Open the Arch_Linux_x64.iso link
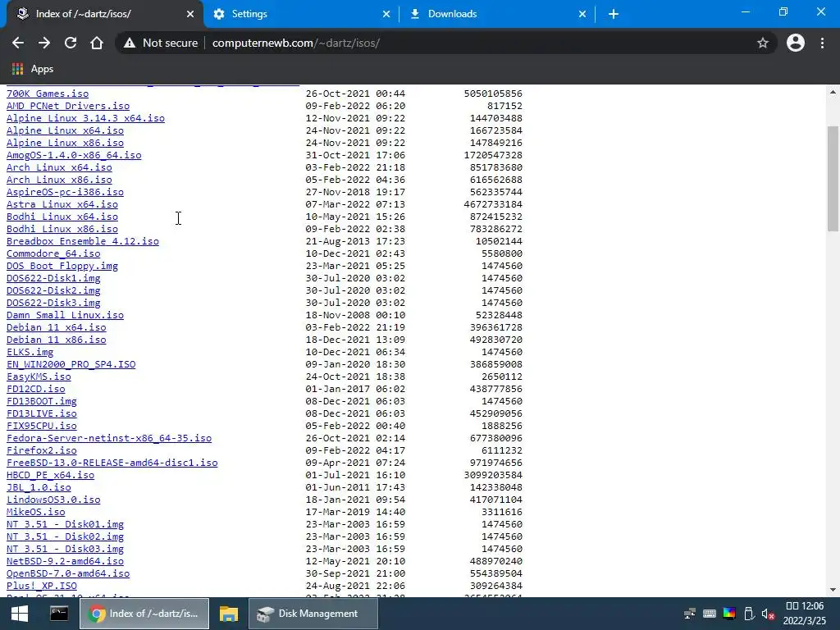The height and width of the screenshot is (630, 840). pyautogui.click(x=59, y=167)
